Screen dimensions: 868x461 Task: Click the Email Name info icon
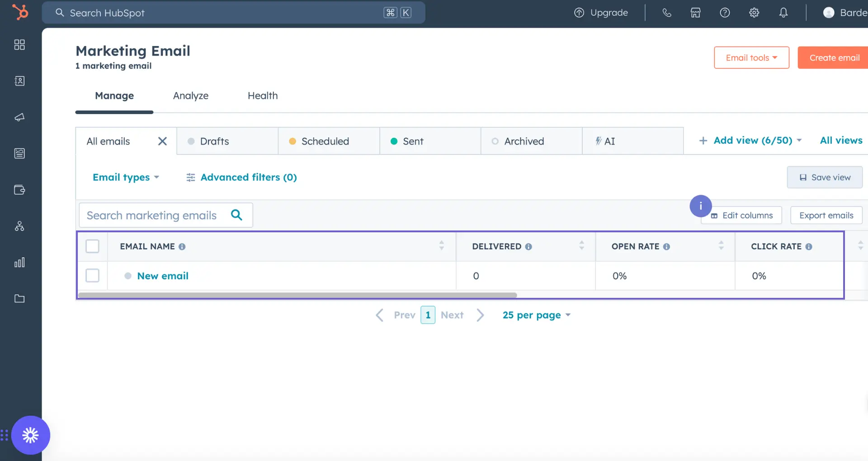pyautogui.click(x=182, y=247)
